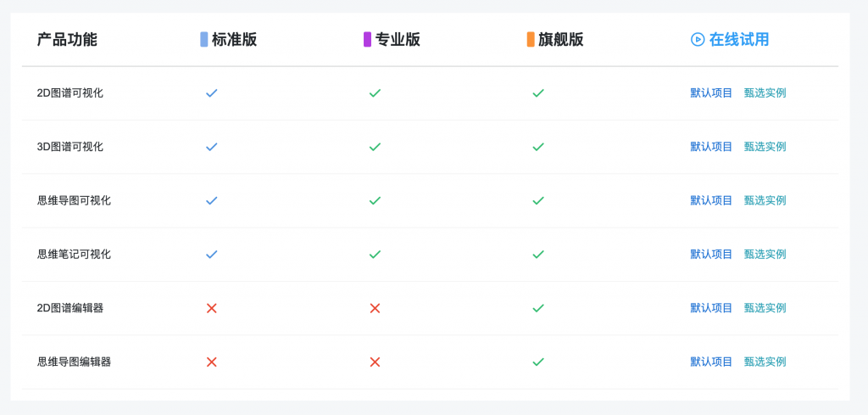The height and width of the screenshot is (415, 868).
Task: Click the red cross for 思维导图编辑器 专业版
Action: click(x=375, y=362)
